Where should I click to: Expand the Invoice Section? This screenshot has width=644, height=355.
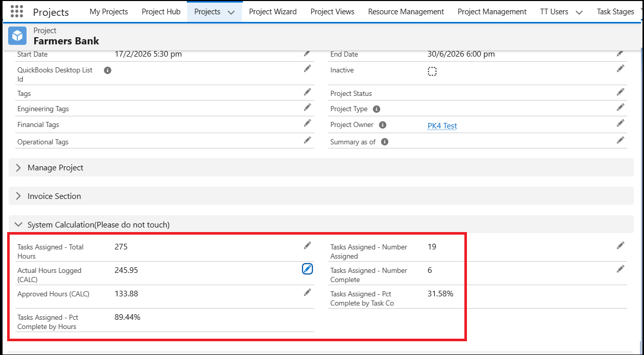[321, 196]
